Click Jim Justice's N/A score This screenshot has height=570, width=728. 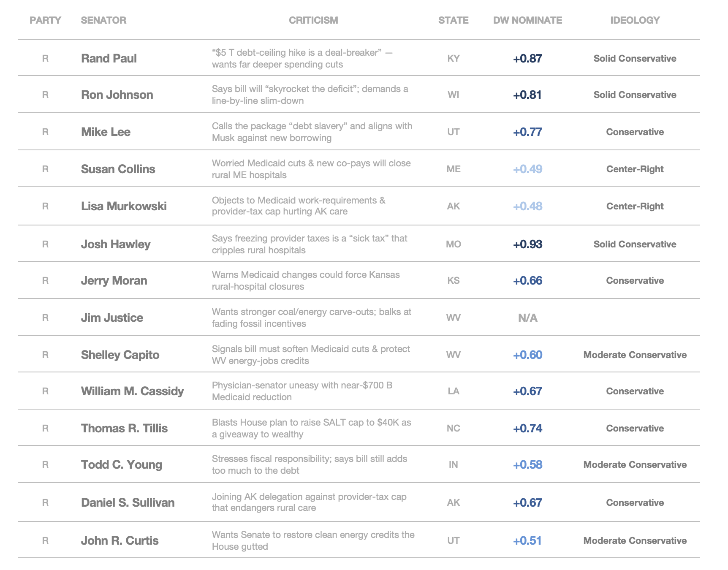point(528,318)
